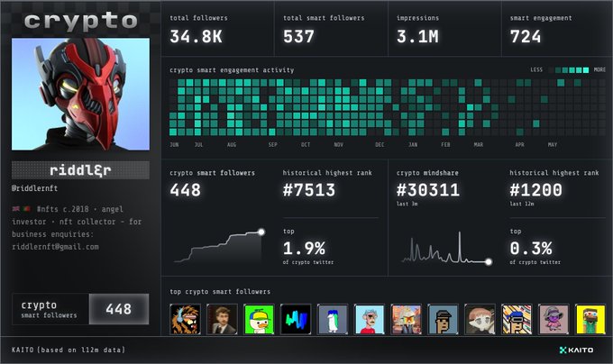This screenshot has height=364, width=613.
Task: Click the smart followers growth chart end point
Action: tap(261, 232)
